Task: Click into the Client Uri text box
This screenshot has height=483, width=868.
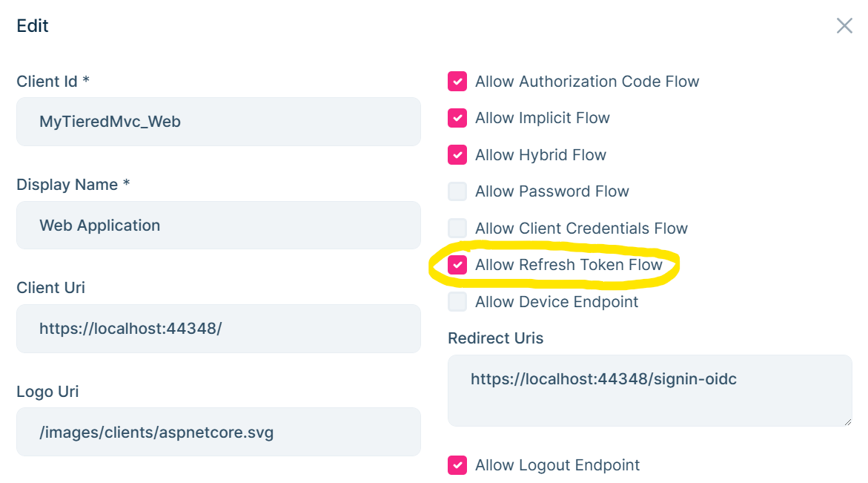Action: pos(218,328)
